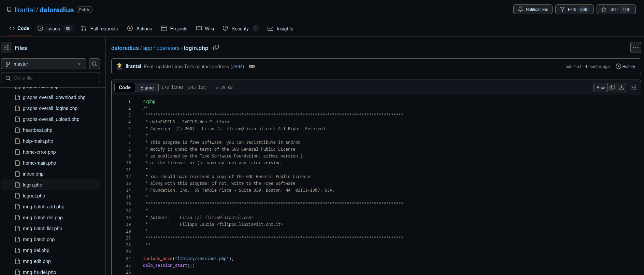View the file History
Screen dimensions: 644x275
pos(625,66)
